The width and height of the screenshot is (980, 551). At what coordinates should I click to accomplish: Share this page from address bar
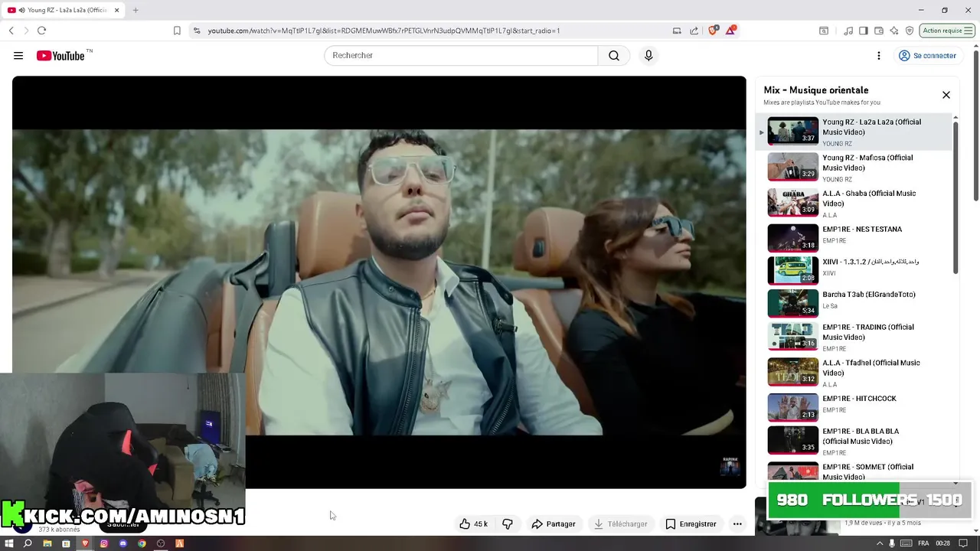tap(694, 31)
